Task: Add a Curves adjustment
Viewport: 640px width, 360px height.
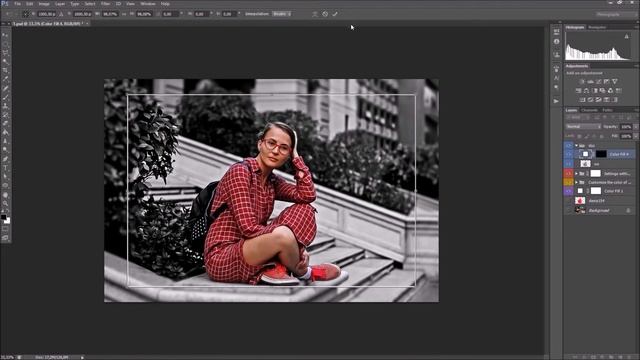Action: click(598, 82)
